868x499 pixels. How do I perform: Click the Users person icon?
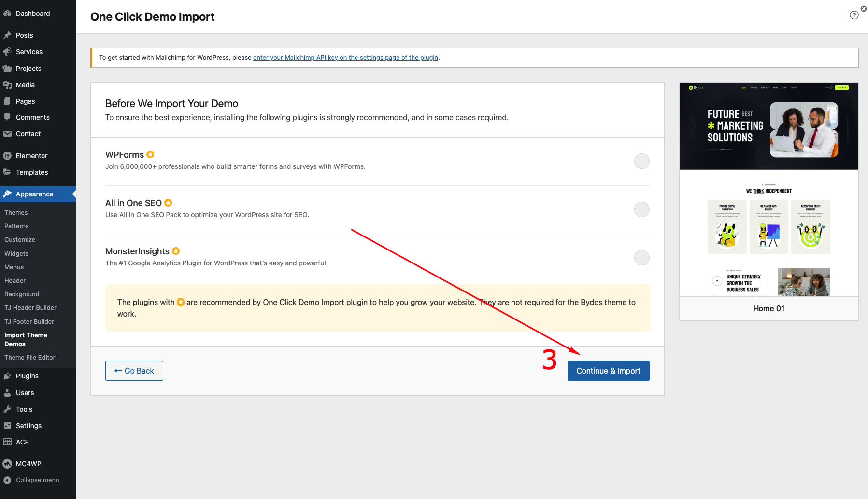click(x=7, y=393)
